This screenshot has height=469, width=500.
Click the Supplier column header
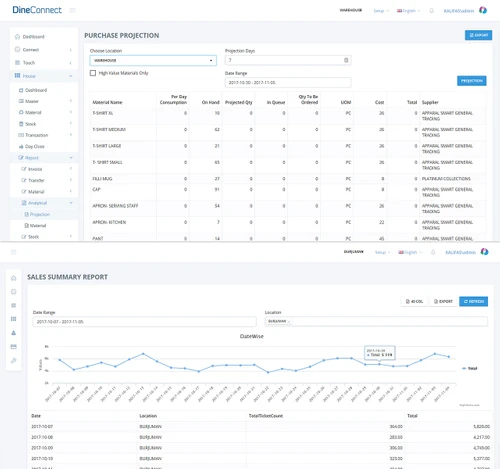tap(430, 102)
